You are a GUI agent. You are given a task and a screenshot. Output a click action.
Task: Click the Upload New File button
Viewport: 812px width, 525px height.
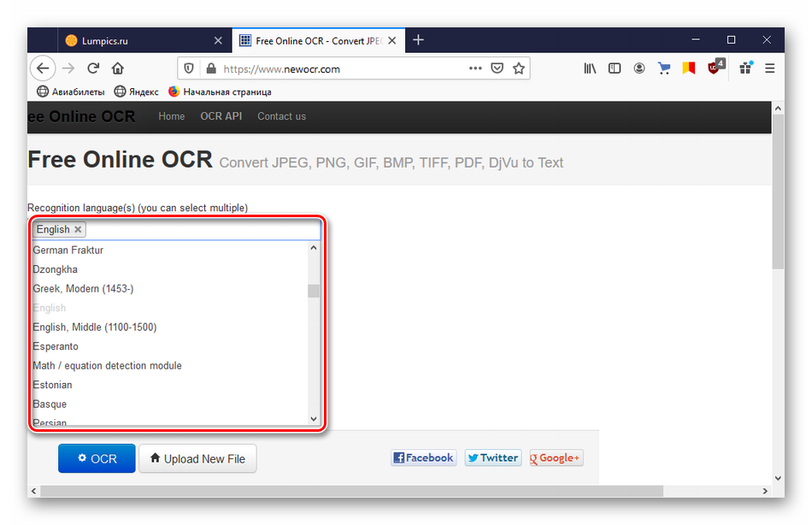coord(197,458)
